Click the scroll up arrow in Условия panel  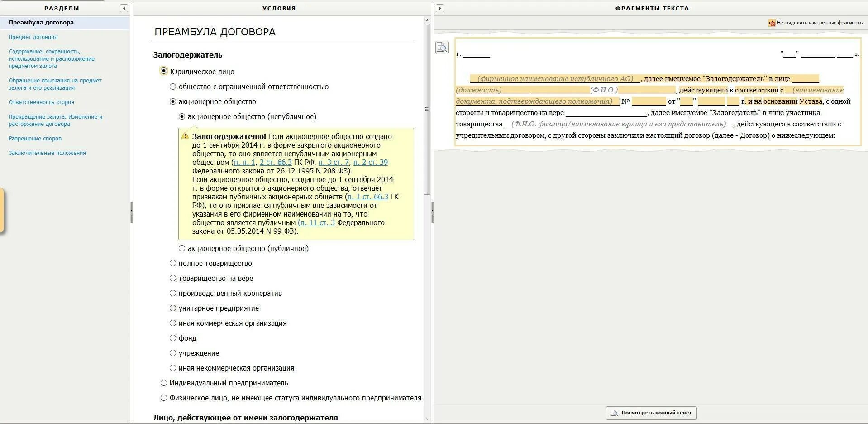pos(427,20)
